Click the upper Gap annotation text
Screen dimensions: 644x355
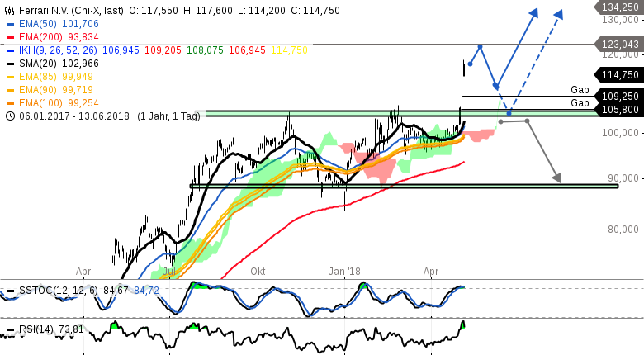pyautogui.click(x=580, y=89)
